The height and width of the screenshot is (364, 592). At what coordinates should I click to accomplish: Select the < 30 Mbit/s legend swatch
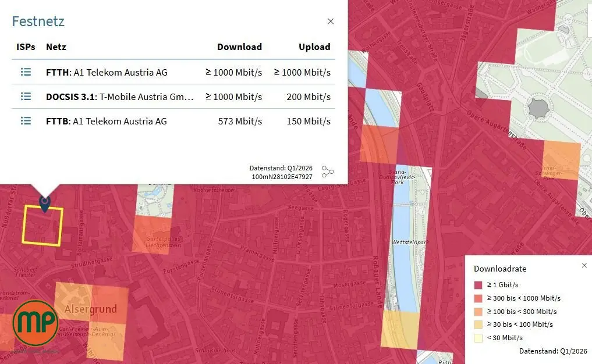click(478, 338)
